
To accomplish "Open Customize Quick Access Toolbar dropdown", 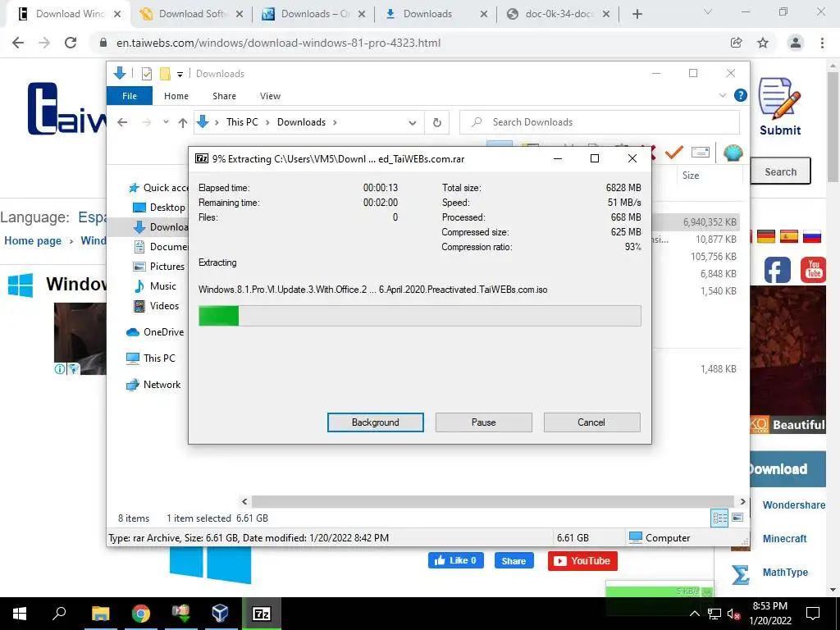I will point(180,75).
